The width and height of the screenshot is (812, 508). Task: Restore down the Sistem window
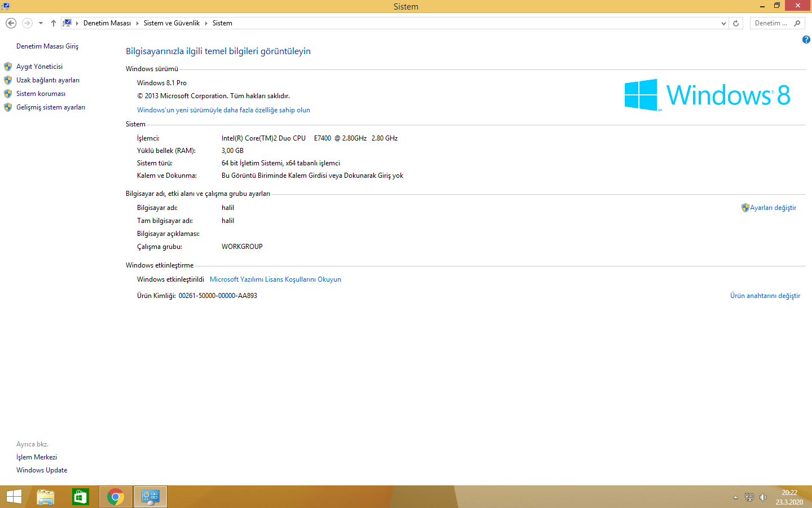[x=777, y=6]
